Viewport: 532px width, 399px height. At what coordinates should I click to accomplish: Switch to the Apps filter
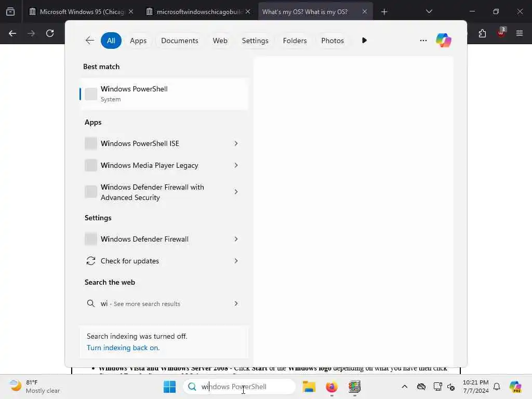(x=138, y=41)
